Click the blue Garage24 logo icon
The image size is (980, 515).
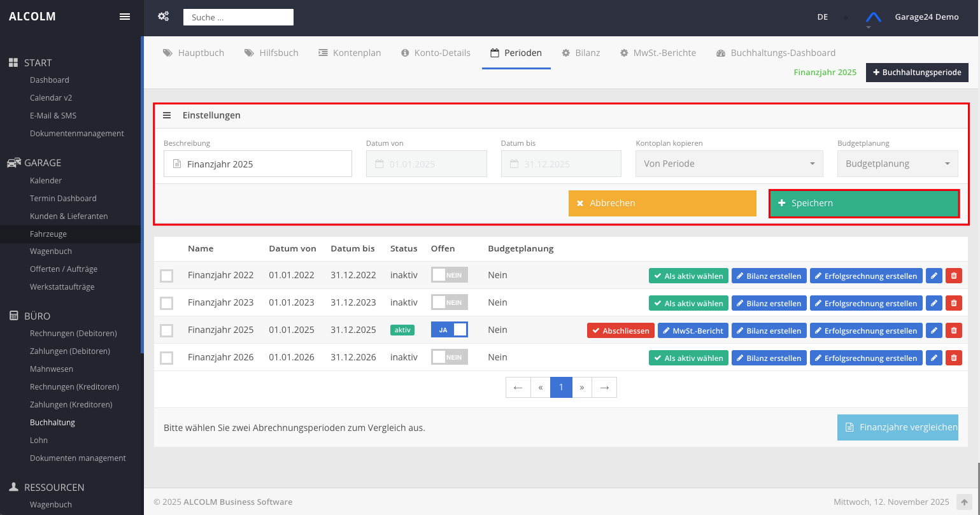[873, 17]
